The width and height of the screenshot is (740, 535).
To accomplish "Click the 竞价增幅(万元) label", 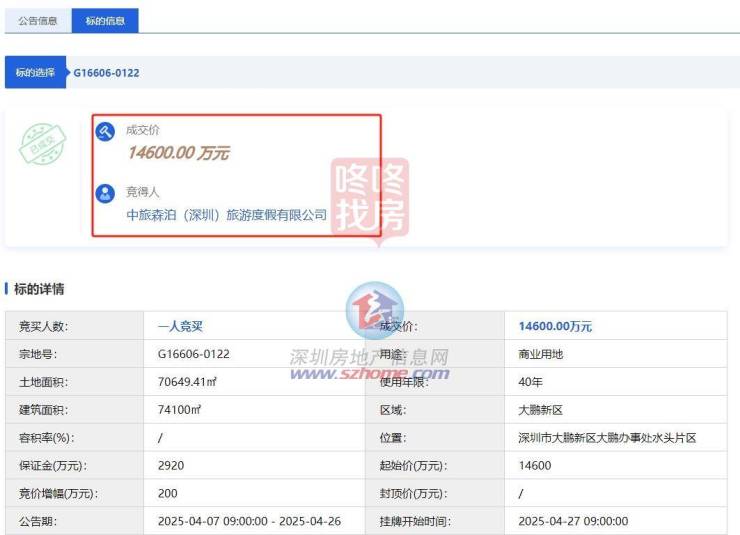I will point(59,493).
